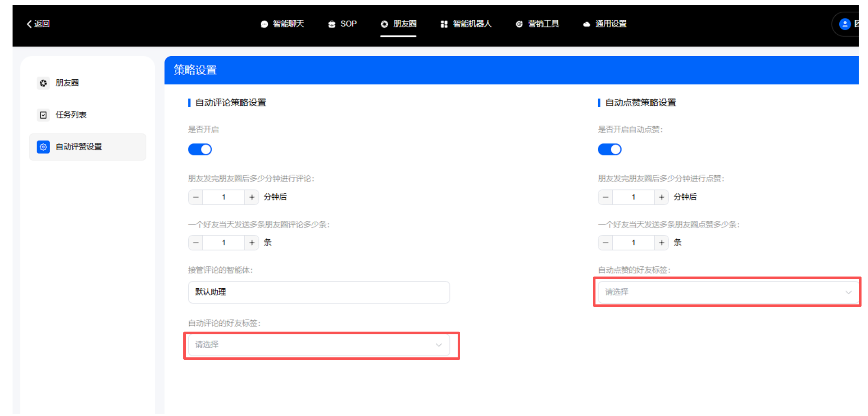Image resolution: width=868 pixels, height=416 pixels.
Task: Click the user avatar icon at top right
Action: (845, 24)
